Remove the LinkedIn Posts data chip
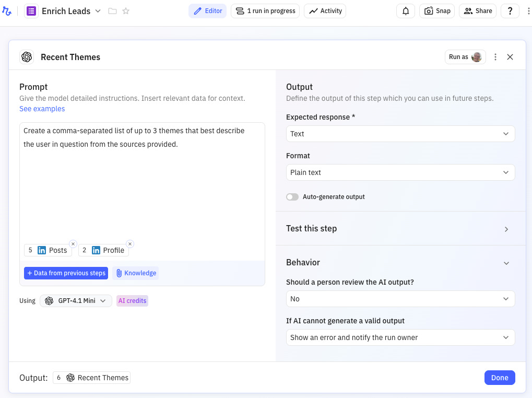The image size is (532, 398). coord(73,244)
